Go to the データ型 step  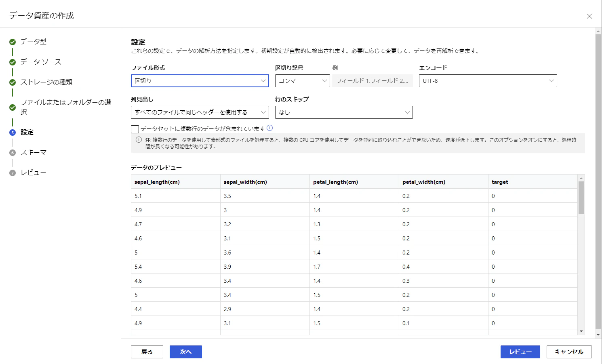[x=34, y=42]
